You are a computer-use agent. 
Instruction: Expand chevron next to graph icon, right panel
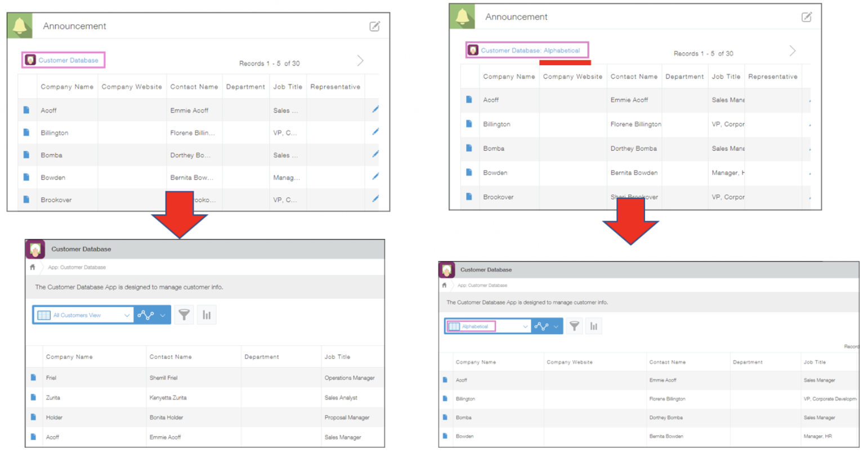tap(556, 326)
